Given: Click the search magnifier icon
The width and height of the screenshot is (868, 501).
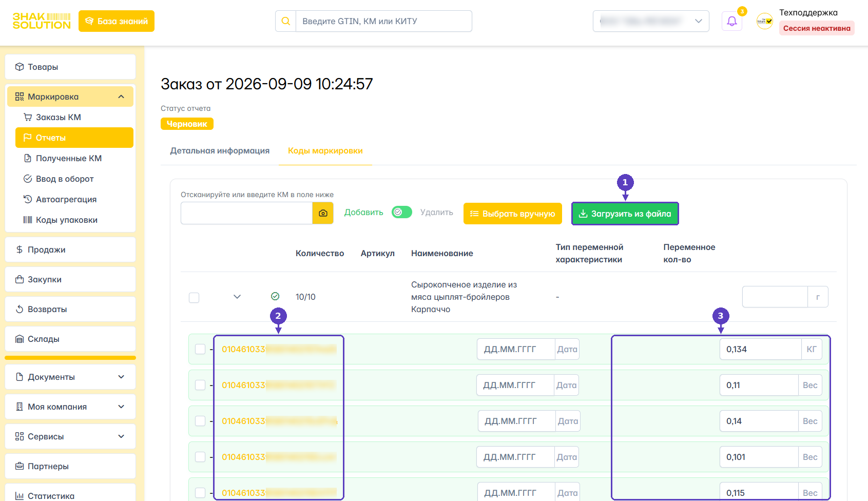Looking at the screenshot, I should point(286,21).
